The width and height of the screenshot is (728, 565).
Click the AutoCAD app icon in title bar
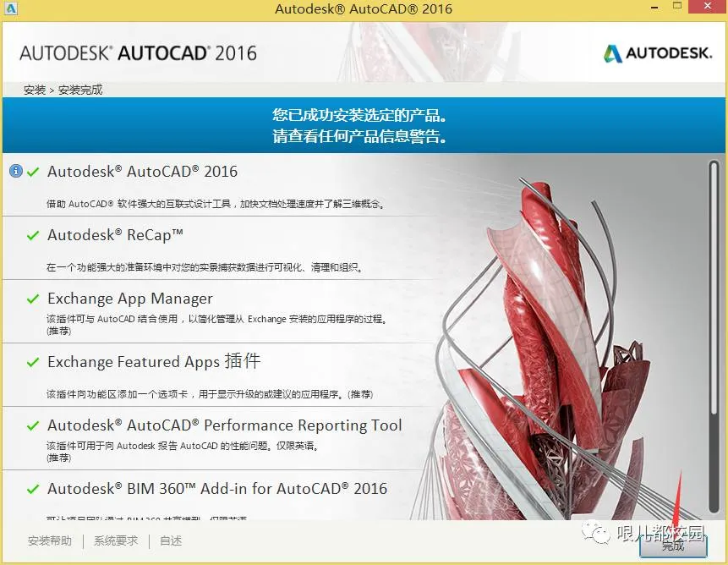click(11, 8)
